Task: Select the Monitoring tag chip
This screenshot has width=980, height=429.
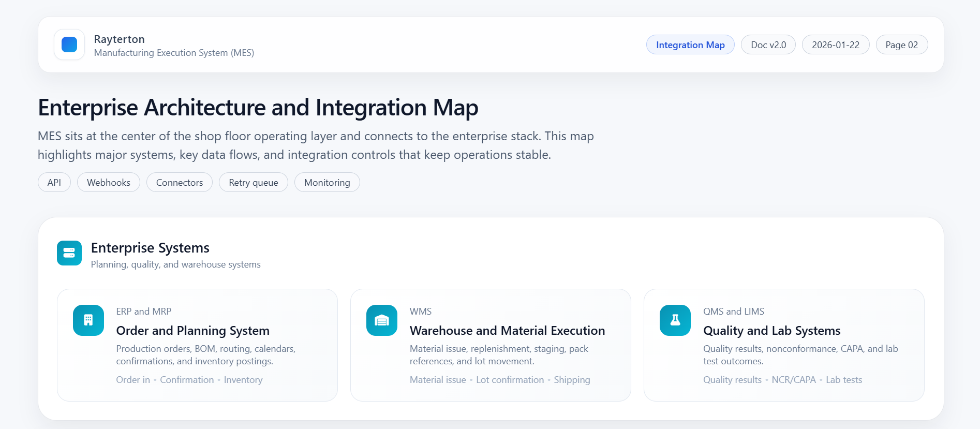Action: pyautogui.click(x=327, y=183)
